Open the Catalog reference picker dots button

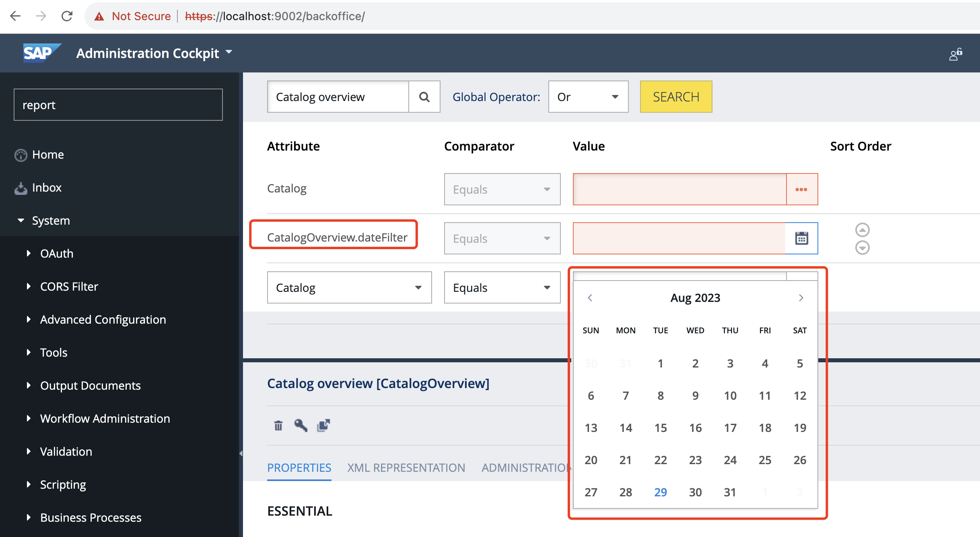point(801,189)
